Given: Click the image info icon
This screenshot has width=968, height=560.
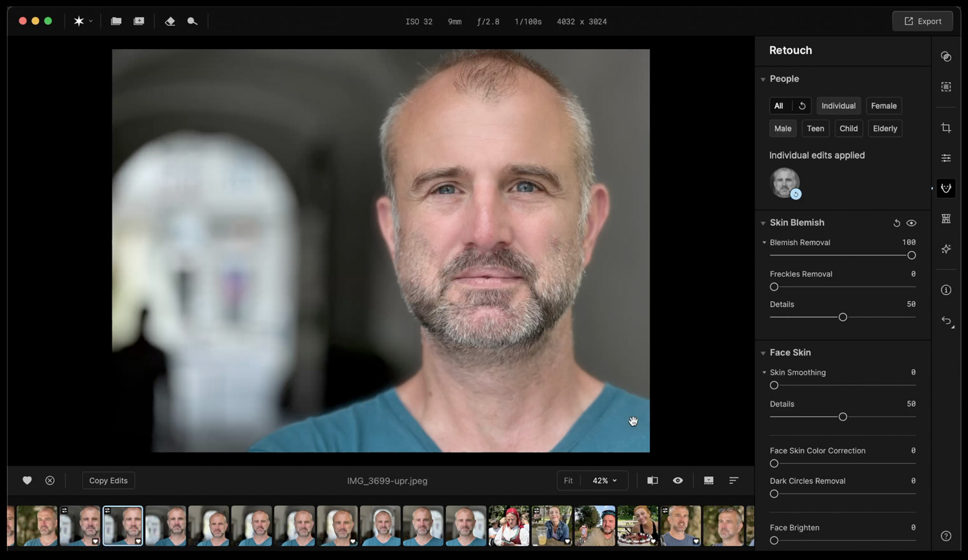Looking at the screenshot, I should point(946,290).
